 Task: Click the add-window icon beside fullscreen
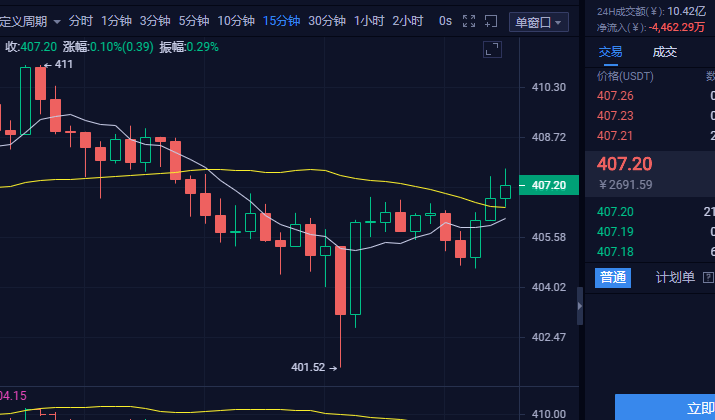pyautogui.click(x=491, y=21)
